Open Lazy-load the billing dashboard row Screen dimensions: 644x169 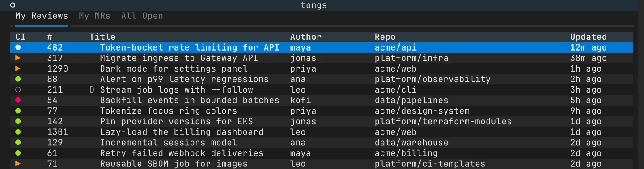coord(322,132)
